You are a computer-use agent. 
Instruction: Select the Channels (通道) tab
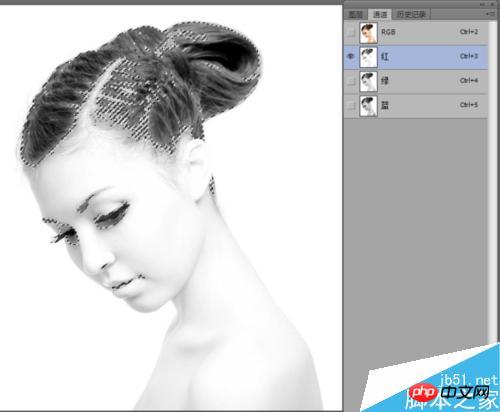pyautogui.click(x=380, y=14)
